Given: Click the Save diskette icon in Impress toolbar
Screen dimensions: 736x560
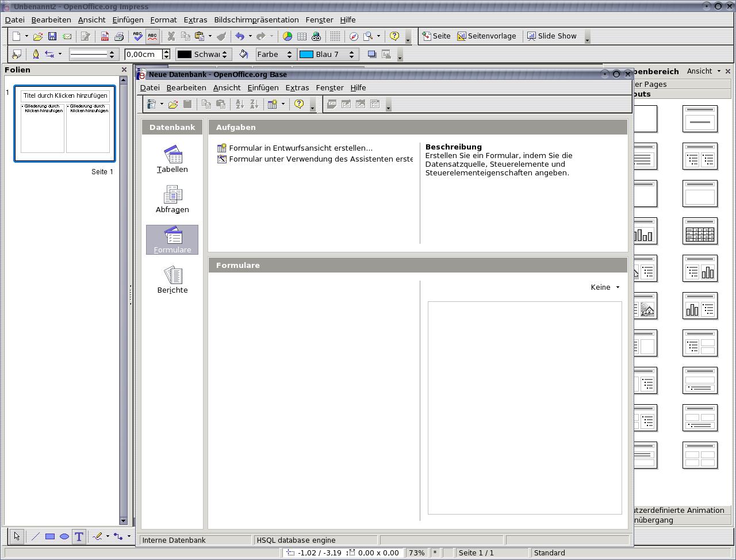Looking at the screenshot, I should [52, 36].
